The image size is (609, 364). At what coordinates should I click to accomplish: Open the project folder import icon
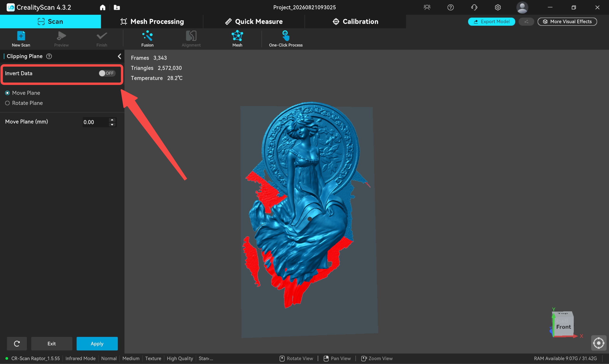tap(117, 7)
